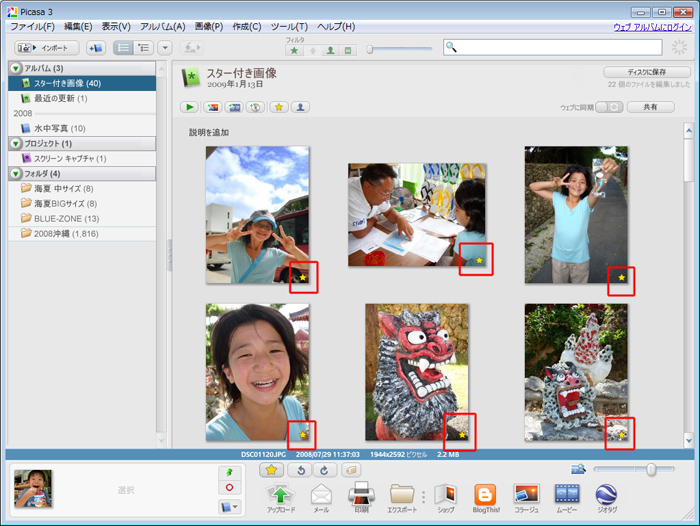
Task: Click the ウェブ アルバムにログイン link
Action: point(652,27)
